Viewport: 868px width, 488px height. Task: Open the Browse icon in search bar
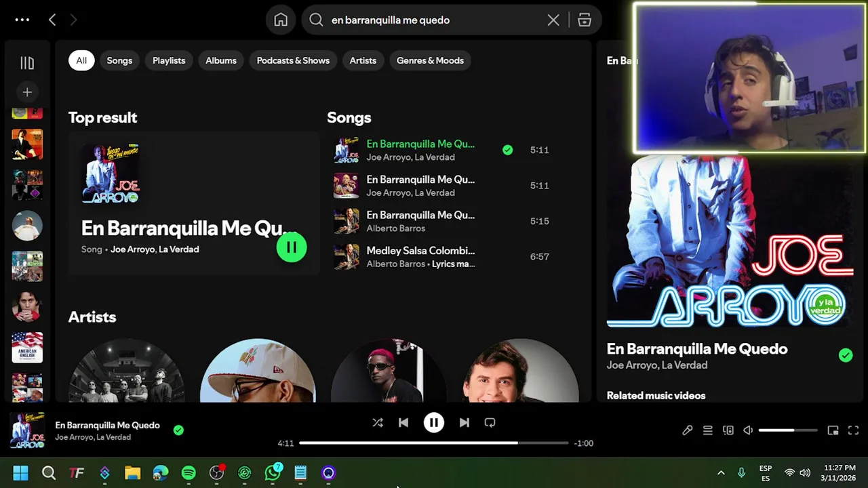point(585,20)
